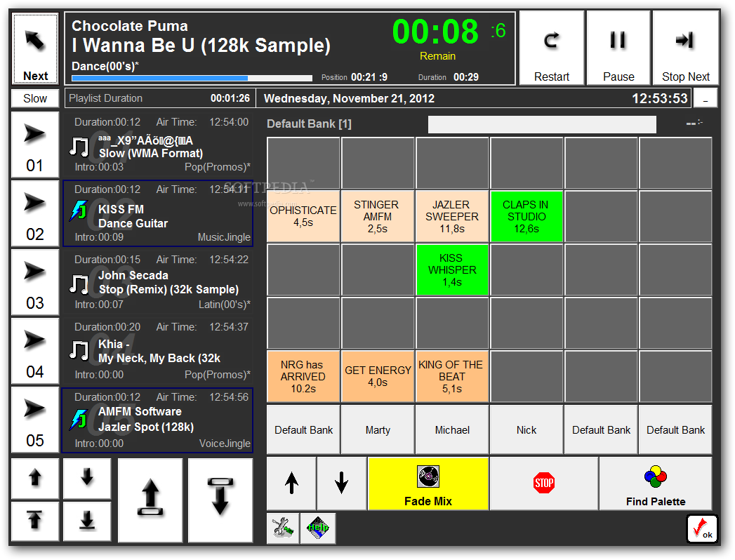Screen dimensions: 735x560
Task: Trigger the KISS WHISPER 1,4s jingle
Action: click(x=452, y=270)
